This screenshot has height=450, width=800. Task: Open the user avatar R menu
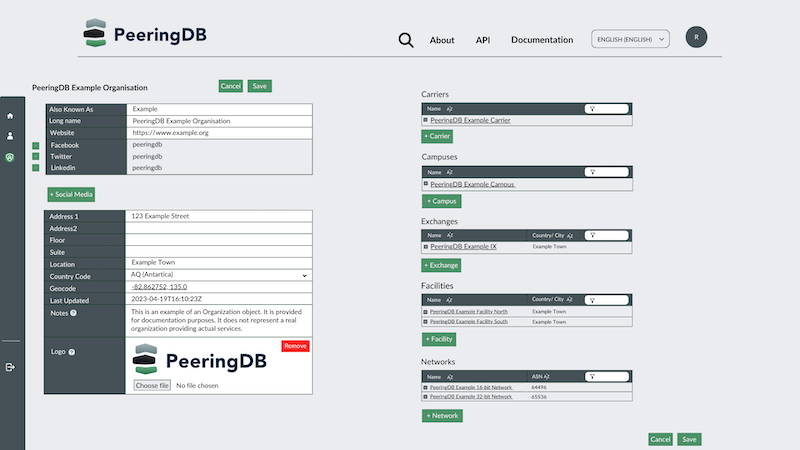[696, 37]
